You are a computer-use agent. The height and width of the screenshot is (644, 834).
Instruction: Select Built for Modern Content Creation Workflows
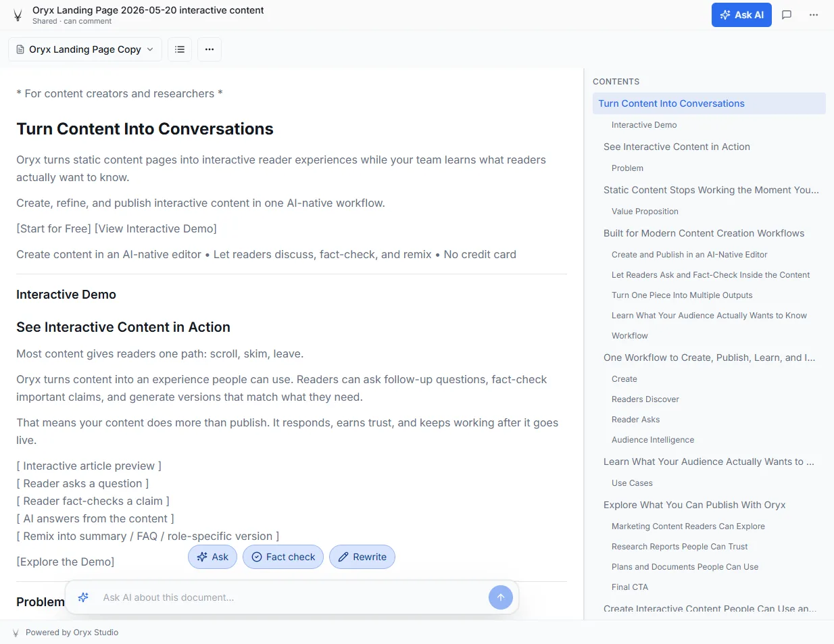click(704, 233)
